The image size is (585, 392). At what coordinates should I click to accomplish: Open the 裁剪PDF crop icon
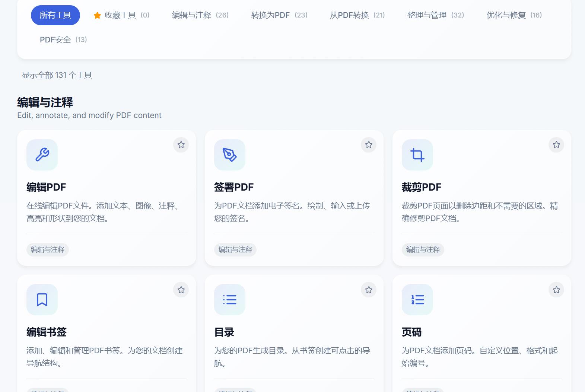[x=417, y=154]
